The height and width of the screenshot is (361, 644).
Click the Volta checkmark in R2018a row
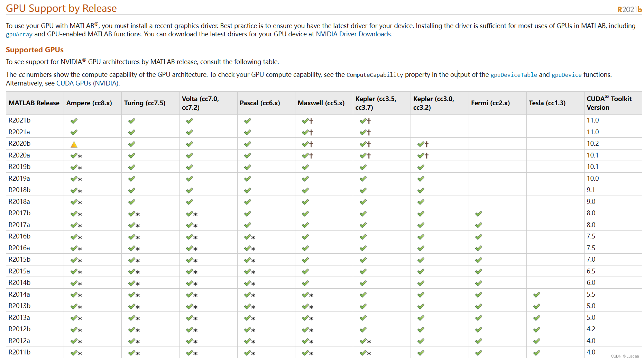point(190,202)
